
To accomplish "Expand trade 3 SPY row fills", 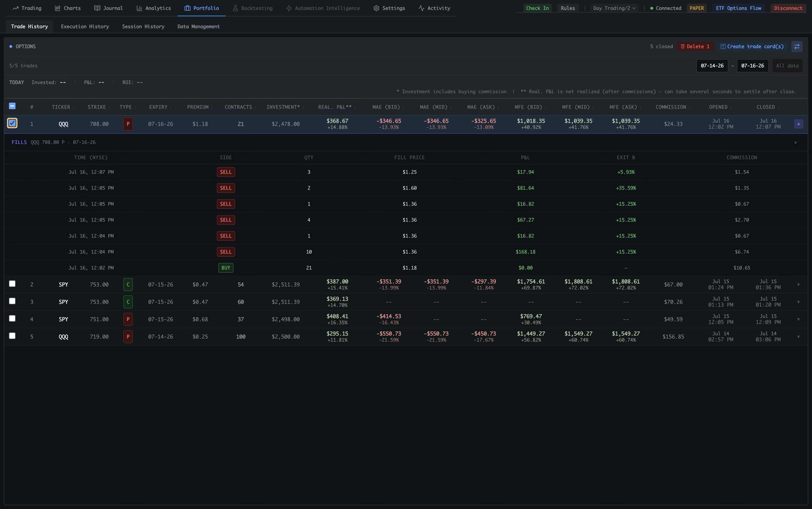I will click(x=798, y=302).
